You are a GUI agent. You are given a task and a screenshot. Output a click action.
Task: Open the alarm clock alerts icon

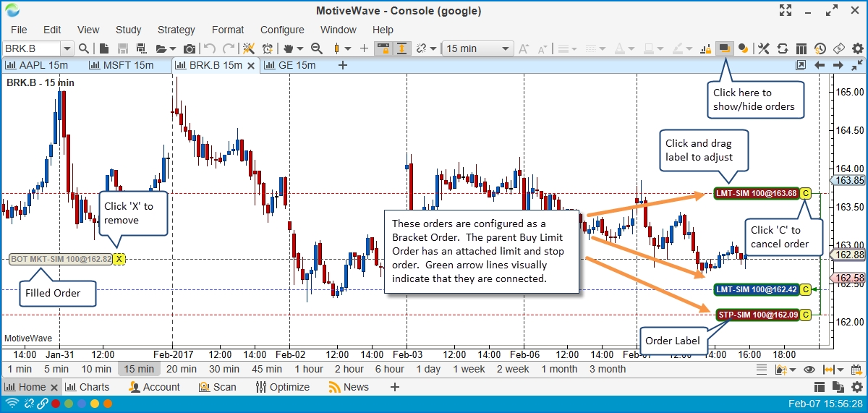pos(268,48)
